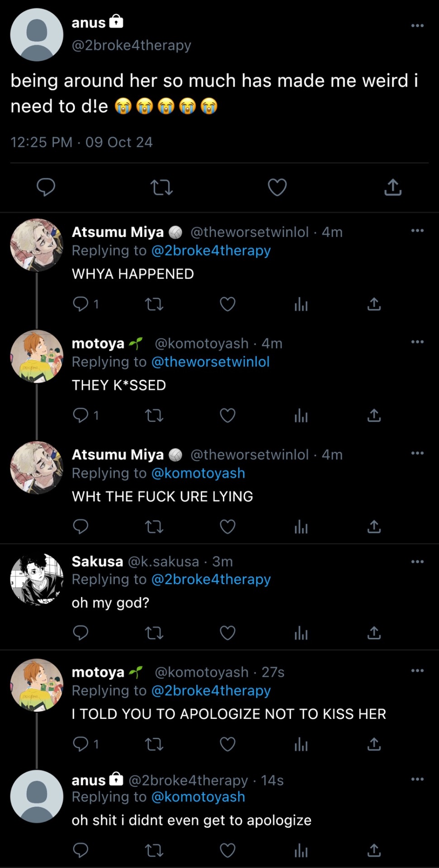The image size is (439, 868).
Task: Share the main tweet via share icon
Action: [393, 187]
